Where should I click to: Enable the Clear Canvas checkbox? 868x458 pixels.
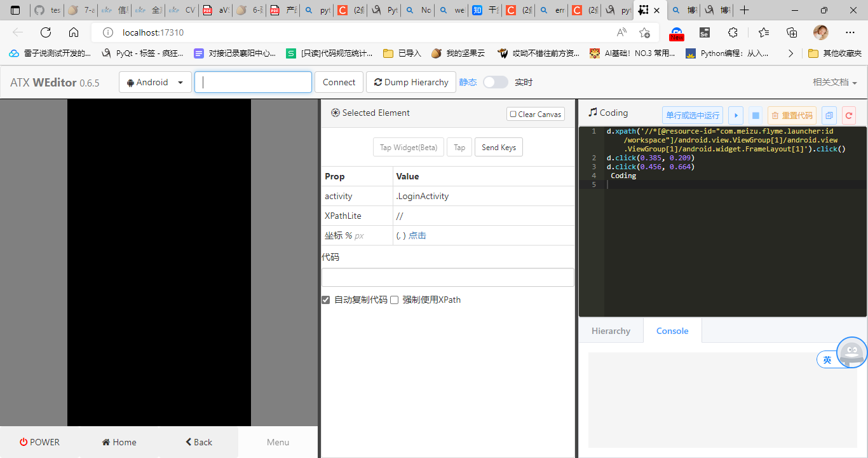click(512, 114)
